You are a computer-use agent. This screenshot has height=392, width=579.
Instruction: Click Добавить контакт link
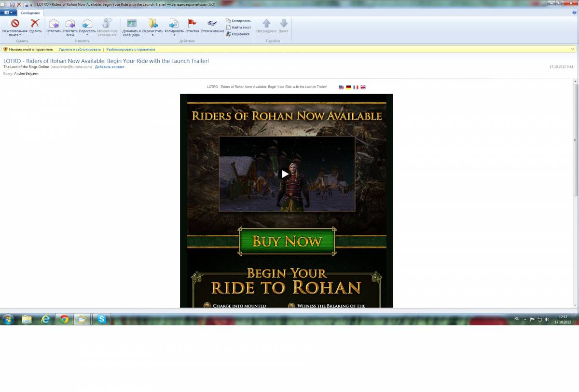110,67
